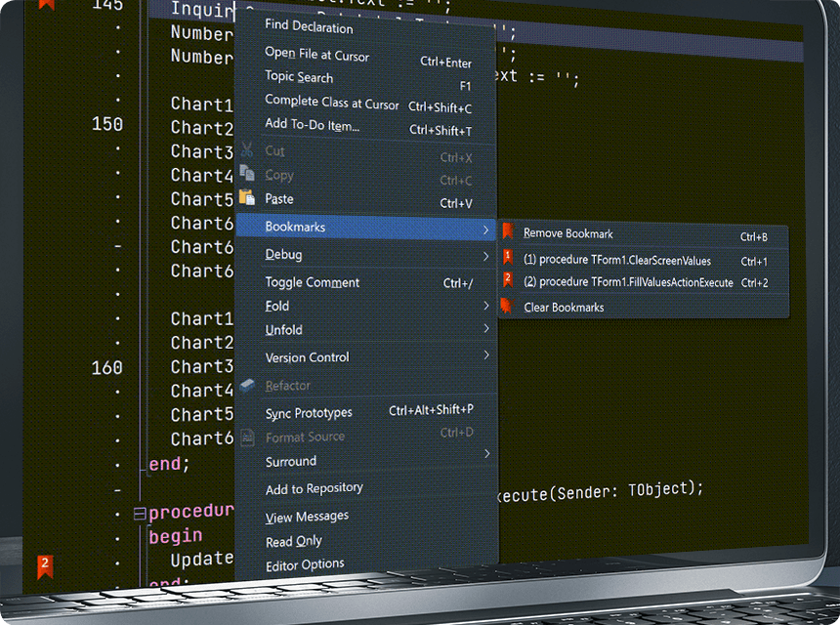Click the Format Source document icon
Viewport: 840px width, 625px height.
[x=247, y=437]
